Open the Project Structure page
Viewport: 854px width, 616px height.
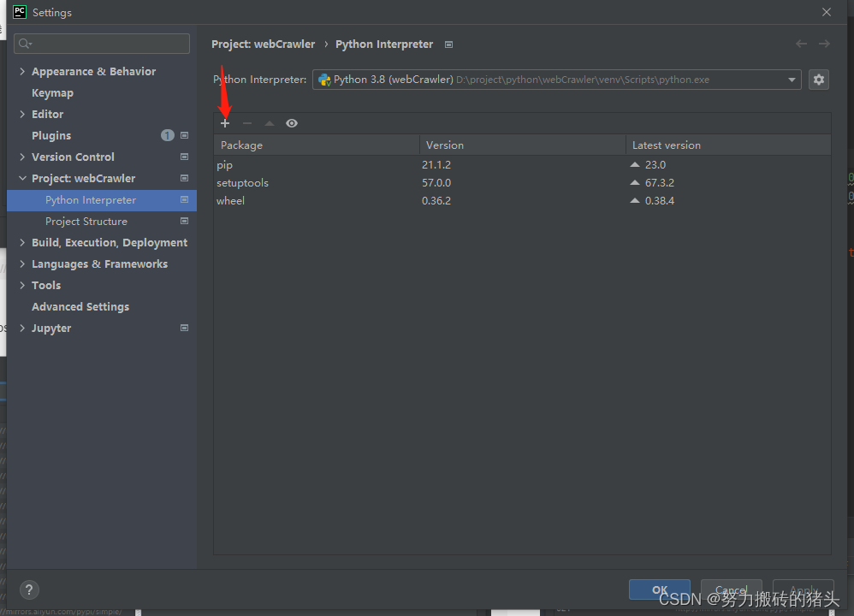click(86, 221)
